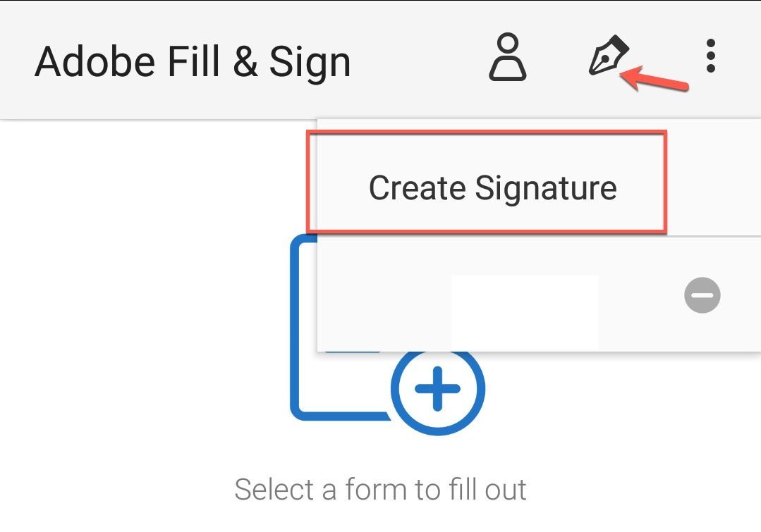This screenshot has width=761, height=532.
Task: Select the saved signature preview
Action: click(525, 311)
